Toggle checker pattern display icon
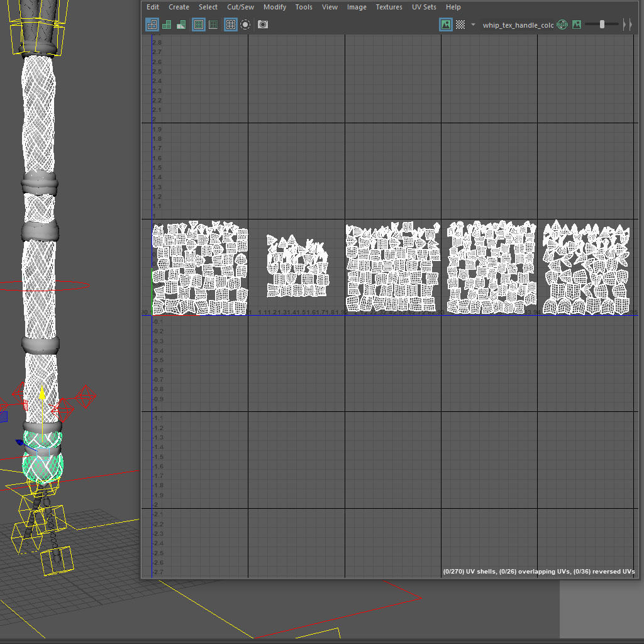The width and height of the screenshot is (644, 644). click(x=460, y=25)
